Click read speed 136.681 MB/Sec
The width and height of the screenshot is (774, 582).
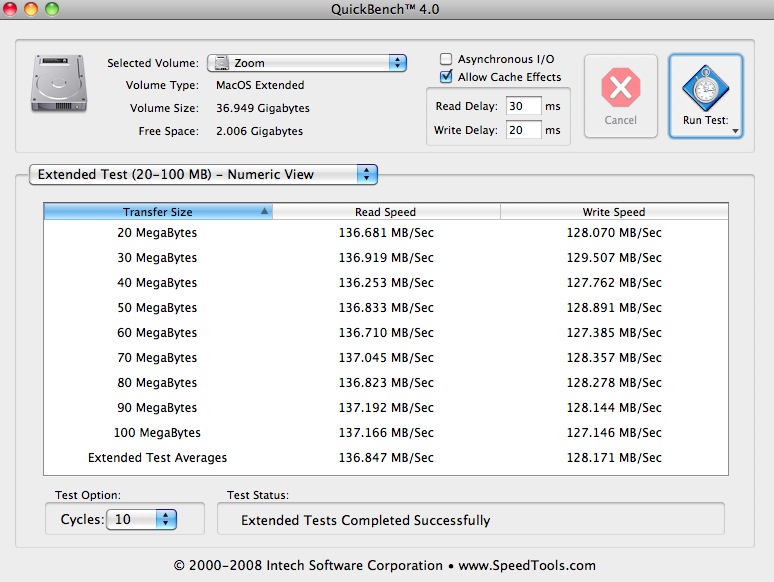[386, 233]
